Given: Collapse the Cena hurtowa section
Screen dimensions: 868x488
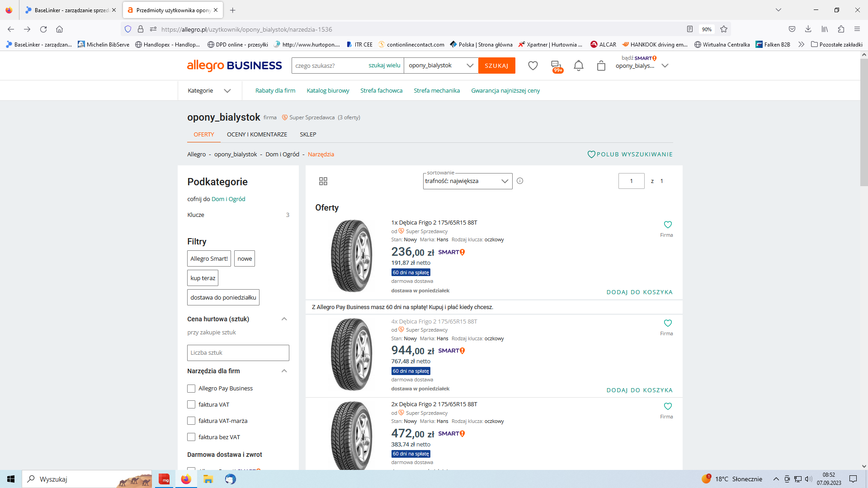Looking at the screenshot, I should point(284,319).
